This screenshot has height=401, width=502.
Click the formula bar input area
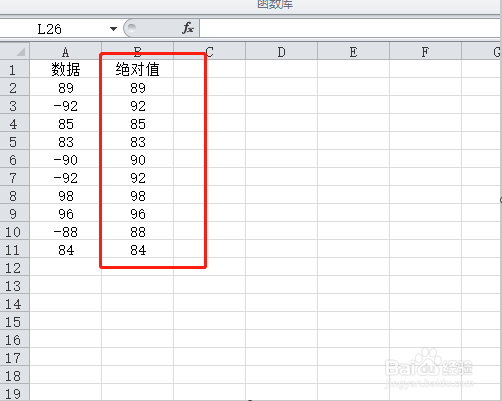coord(351,28)
